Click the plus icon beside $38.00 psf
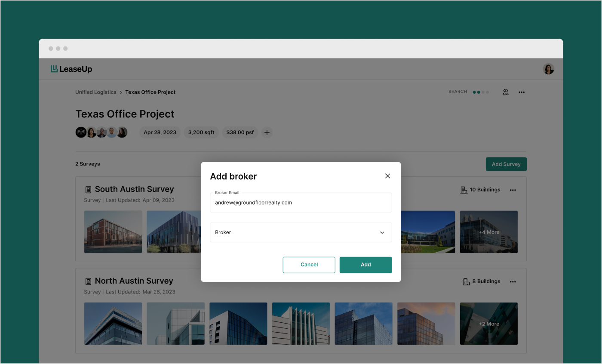 click(267, 132)
